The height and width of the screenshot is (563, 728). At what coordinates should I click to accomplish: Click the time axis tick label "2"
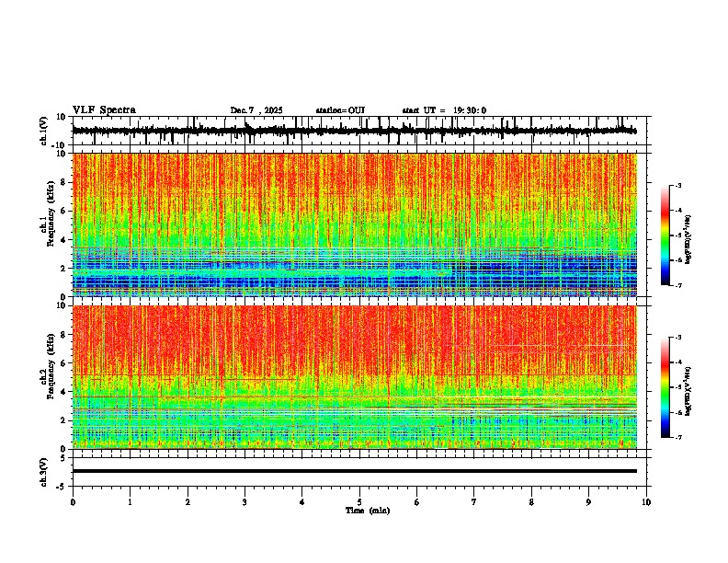(188, 502)
